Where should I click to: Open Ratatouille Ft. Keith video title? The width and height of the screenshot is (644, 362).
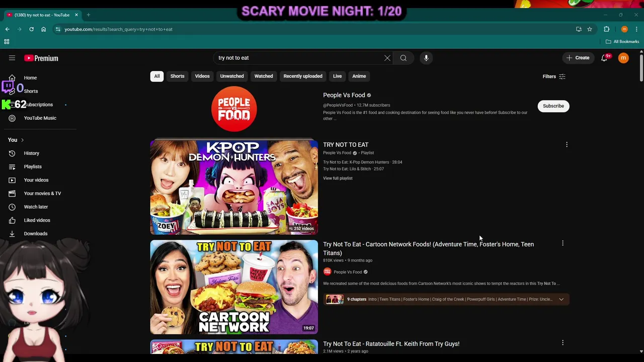[x=391, y=344]
